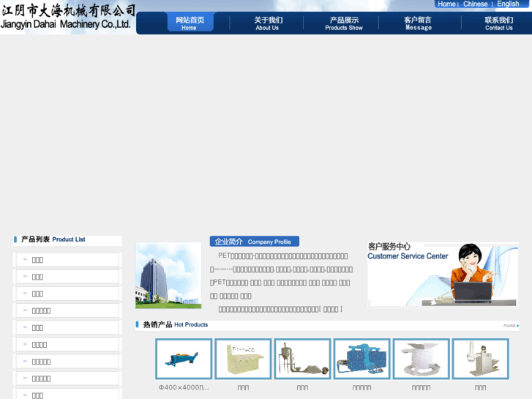532x399 pixels.
Task: Open the Φ400×4000 product thumbnail
Action: click(184, 359)
